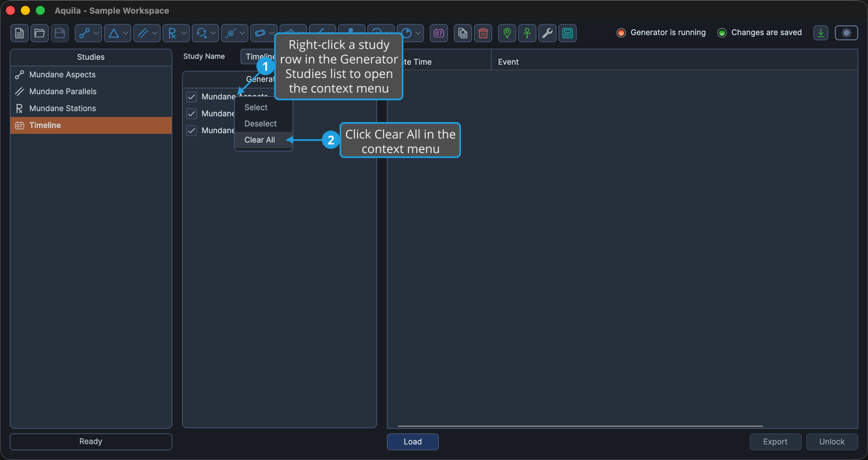Uncheck the third generator study checkbox
868x460 pixels.
pos(192,131)
